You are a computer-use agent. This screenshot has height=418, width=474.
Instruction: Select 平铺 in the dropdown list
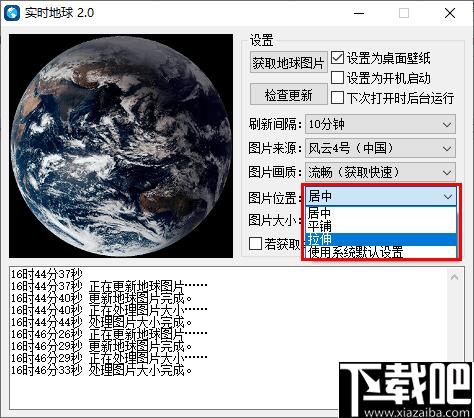(x=381, y=226)
